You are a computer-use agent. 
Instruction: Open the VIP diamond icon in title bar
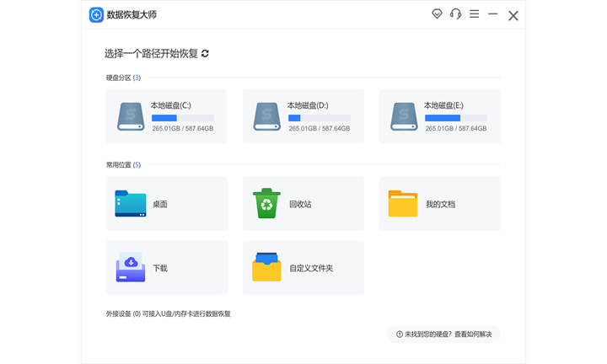pyautogui.click(x=437, y=14)
